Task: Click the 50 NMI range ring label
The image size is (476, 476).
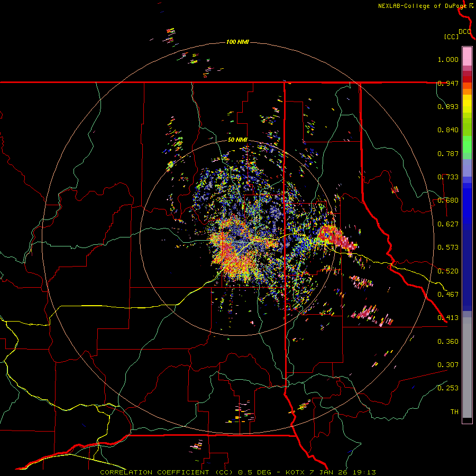Action: pos(237,140)
